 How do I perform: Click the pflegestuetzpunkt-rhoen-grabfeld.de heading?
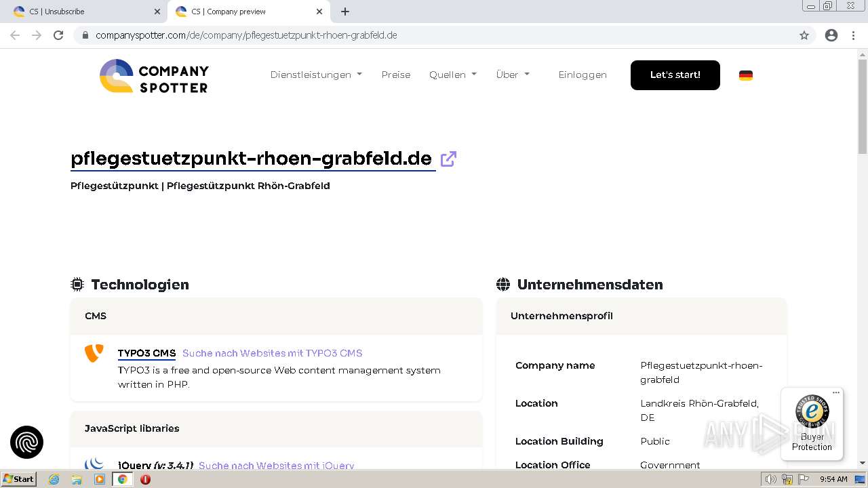coord(252,159)
